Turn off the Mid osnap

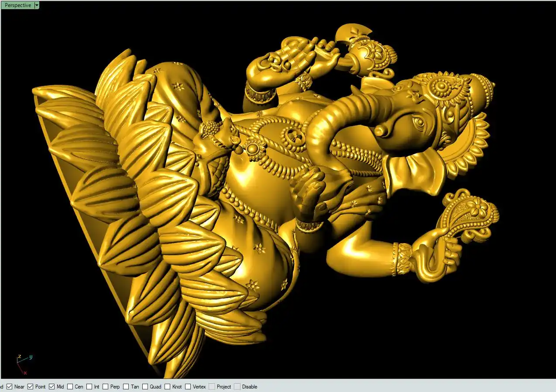pyautogui.click(x=52, y=387)
